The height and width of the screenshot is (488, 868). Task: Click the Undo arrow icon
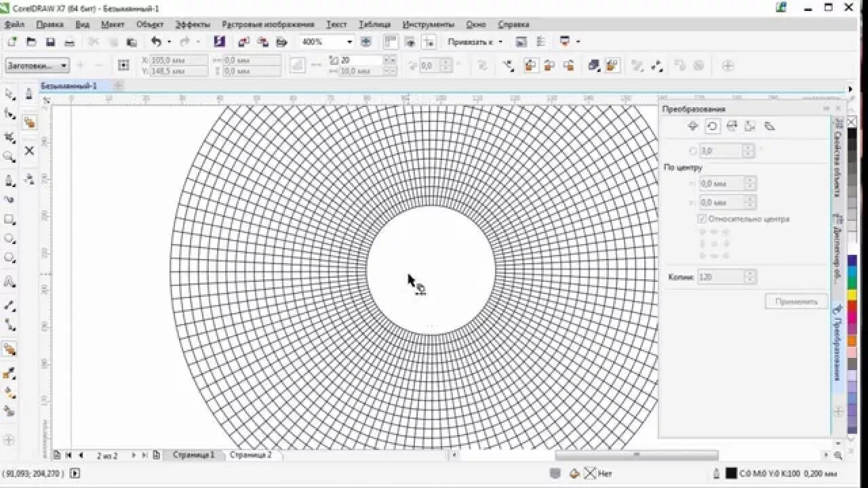click(x=156, y=41)
